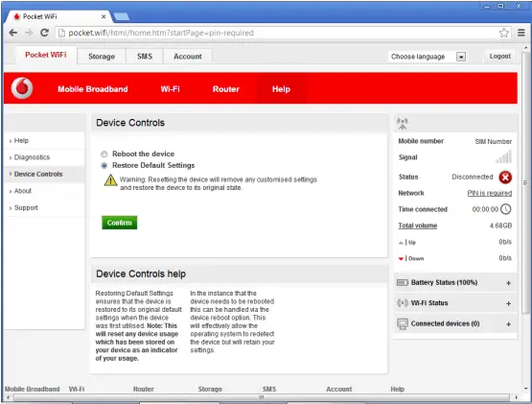Viewport: 532px width, 404px height.
Task: Select Restore Default Settings radio option
Action: click(104, 165)
